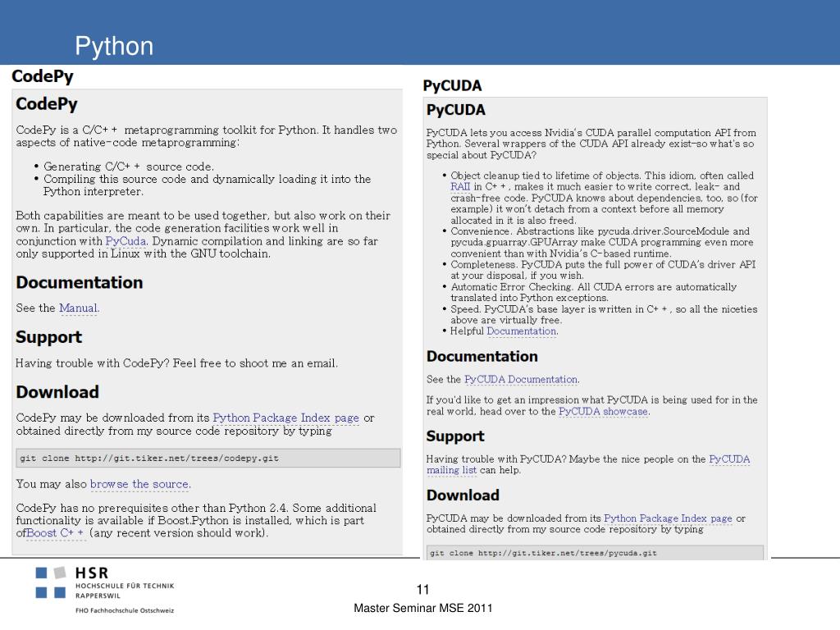Click the CodePy heading inside the grey panel

point(47,104)
